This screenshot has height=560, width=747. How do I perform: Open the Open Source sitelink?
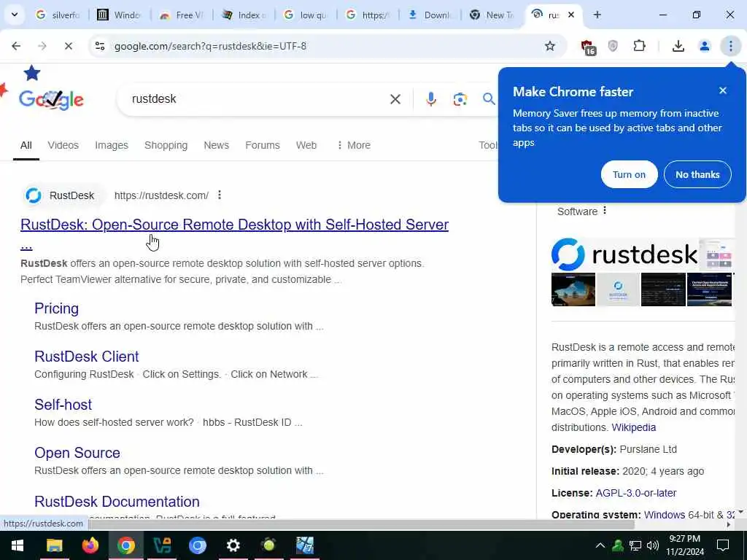pos(77,453)
